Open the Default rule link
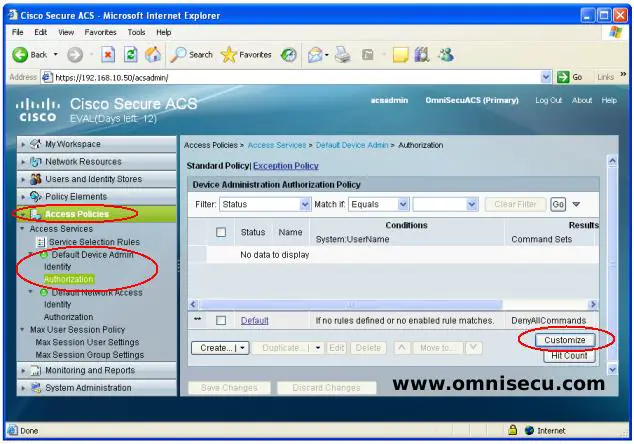 click(254, 320)
